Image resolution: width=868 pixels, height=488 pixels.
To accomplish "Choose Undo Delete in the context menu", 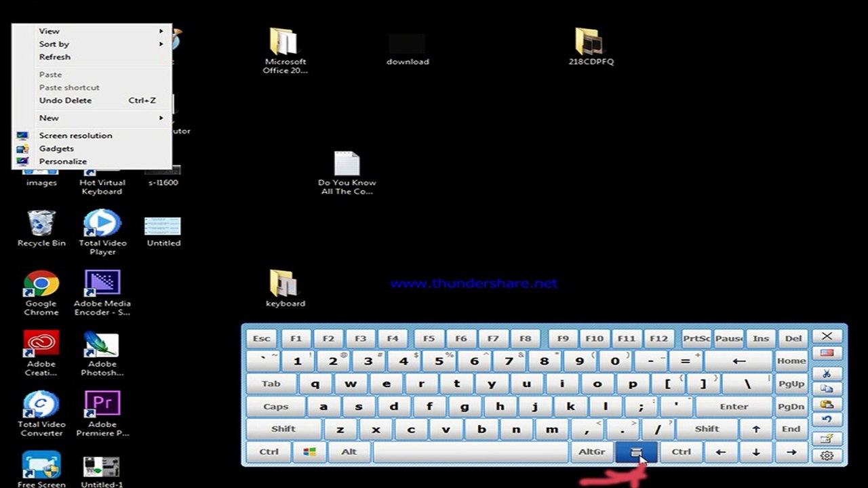I will 92,100.
